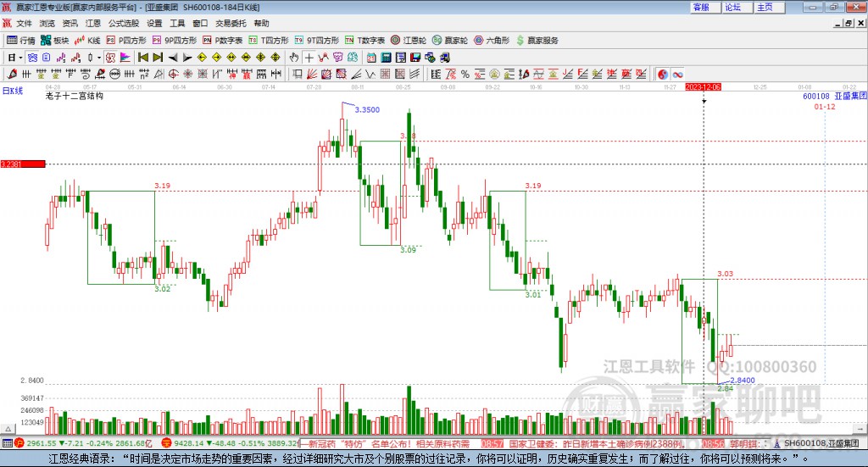Open the 公式选股 menu

(x=124, y=23)
